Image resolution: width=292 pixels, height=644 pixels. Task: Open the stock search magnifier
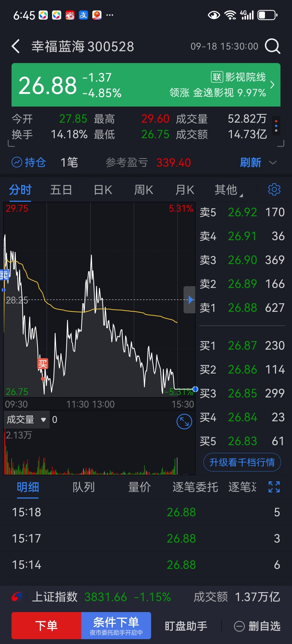[273, 46]
